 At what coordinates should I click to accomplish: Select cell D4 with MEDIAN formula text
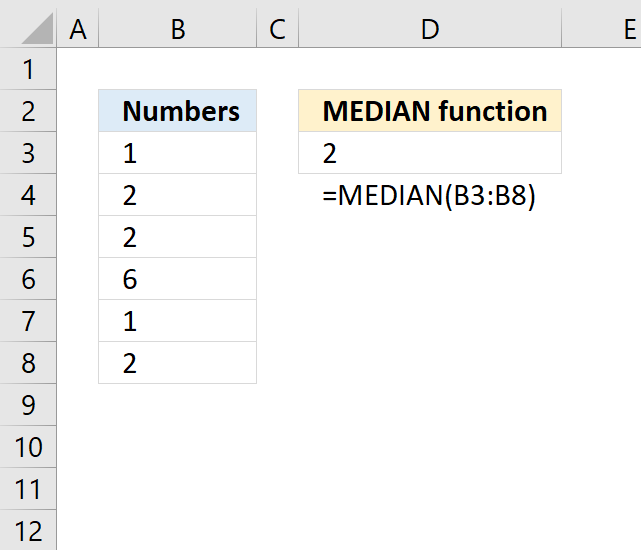click(430, 195)
